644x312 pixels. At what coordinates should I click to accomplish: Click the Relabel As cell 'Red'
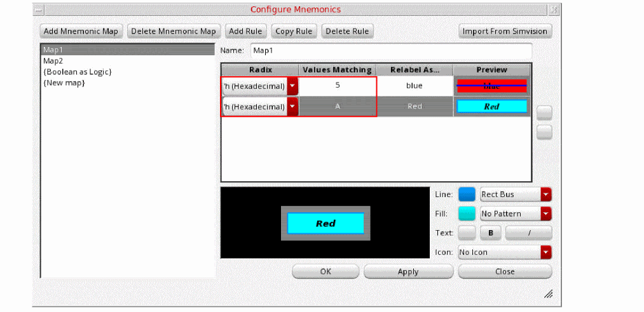click(414, 106)
